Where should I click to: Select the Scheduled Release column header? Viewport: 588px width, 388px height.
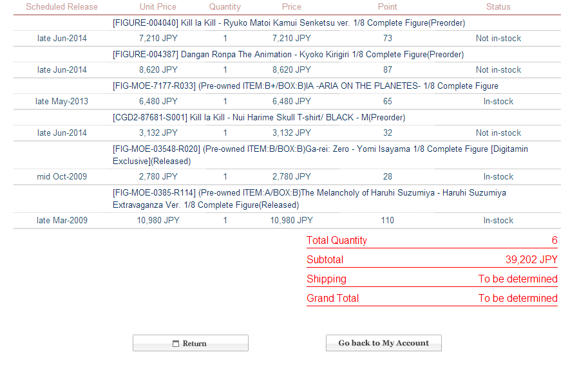click(61, 6)
